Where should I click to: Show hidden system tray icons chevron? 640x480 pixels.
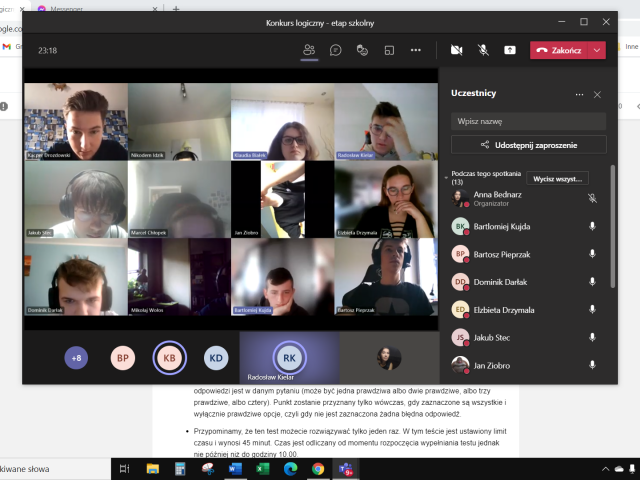click(605, 469)
